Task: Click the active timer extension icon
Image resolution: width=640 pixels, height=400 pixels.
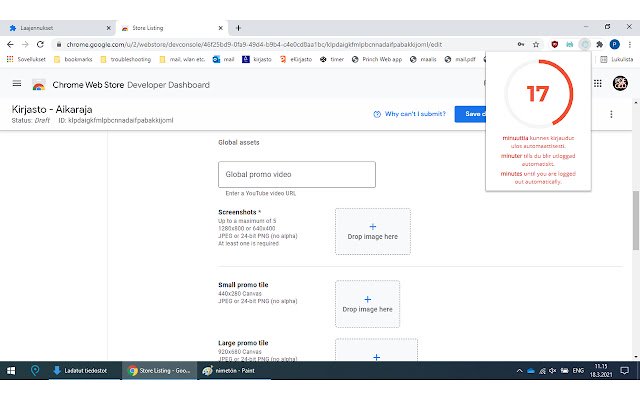Action: (x=585, y=44)
